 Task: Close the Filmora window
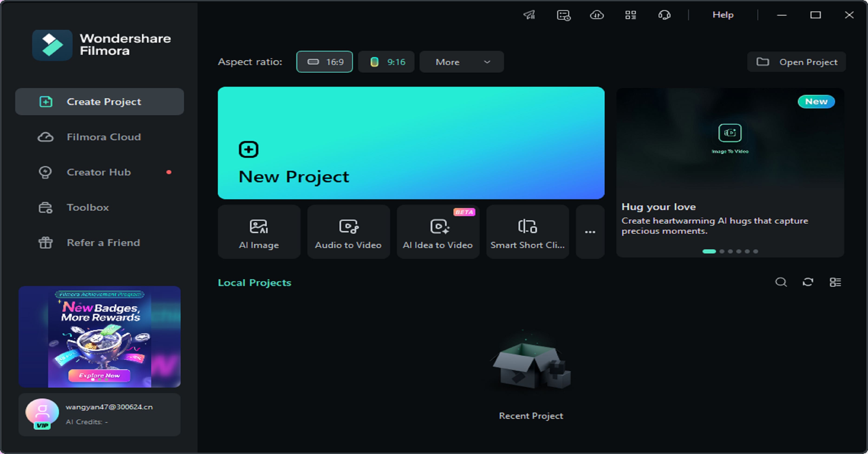(x=849, y=15)
